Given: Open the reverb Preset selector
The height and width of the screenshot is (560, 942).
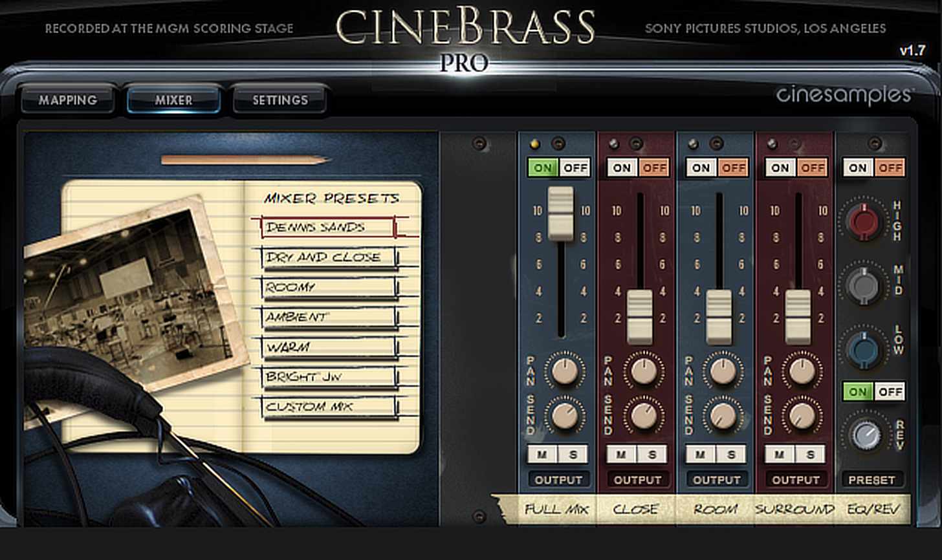Looking at the screenshot, I should 871,480.
